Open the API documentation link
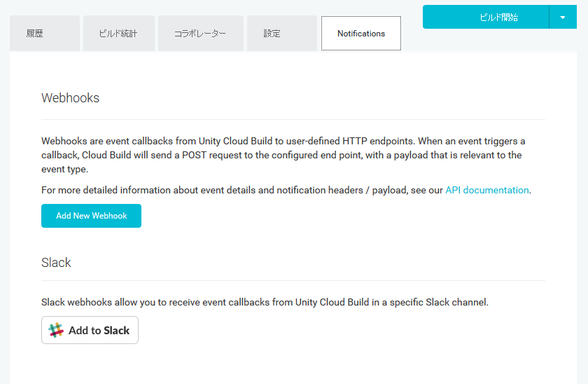Image resolution: width=588 pixels, height=384 pixels. pos(486,191)
